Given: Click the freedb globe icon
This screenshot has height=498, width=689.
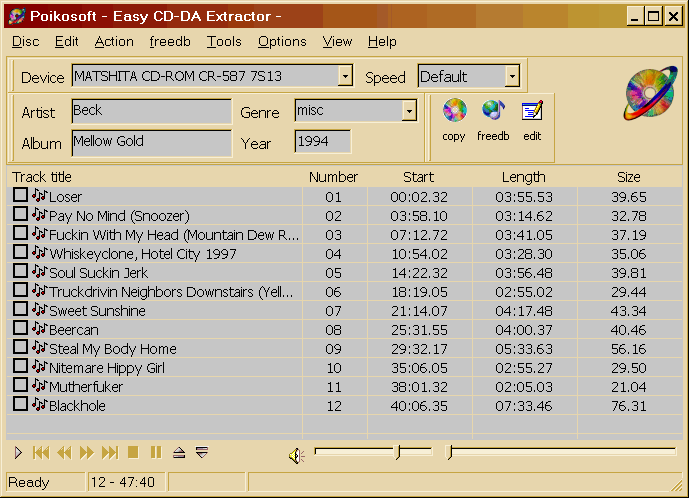Looking at the screenshot, I should tap(493, 110).
